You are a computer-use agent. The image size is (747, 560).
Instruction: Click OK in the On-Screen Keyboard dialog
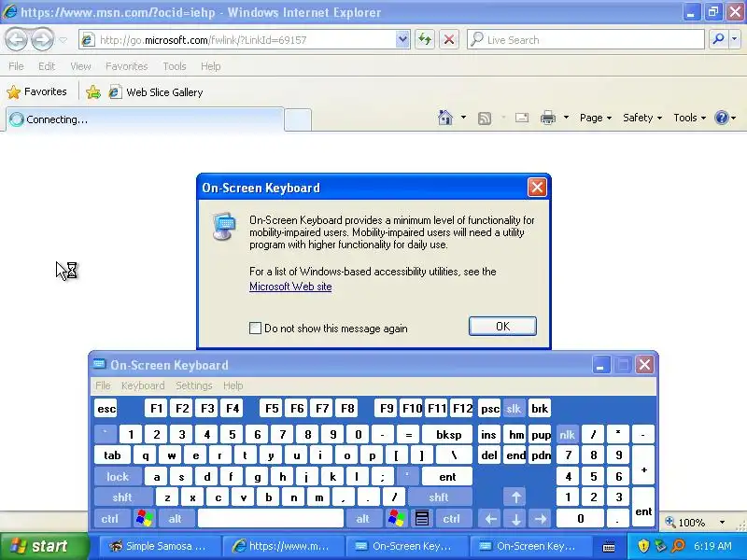502,326
